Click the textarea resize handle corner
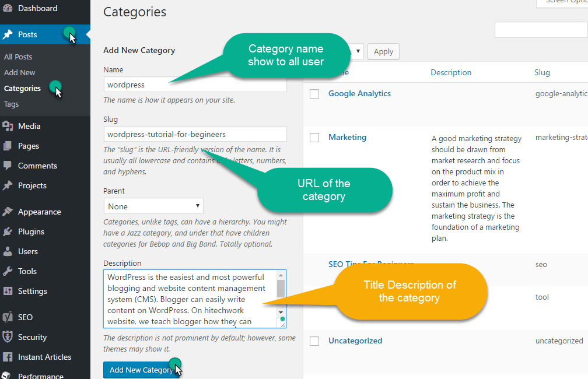Viewport: 588px width, 379px height. (x=283, y=325)
